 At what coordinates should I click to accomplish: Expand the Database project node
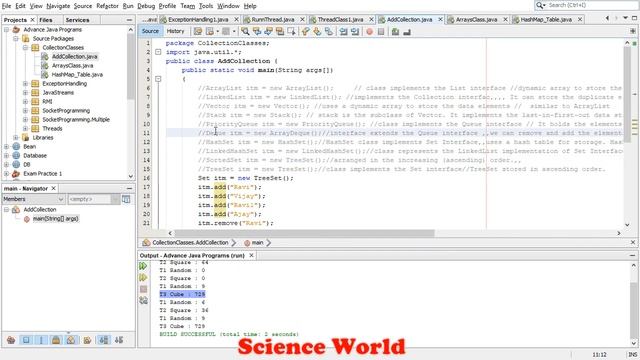tap(6, 156)
